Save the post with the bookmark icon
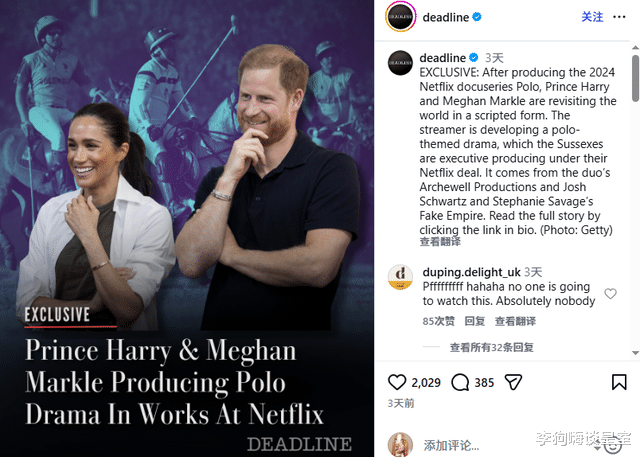 pos(619,382)
